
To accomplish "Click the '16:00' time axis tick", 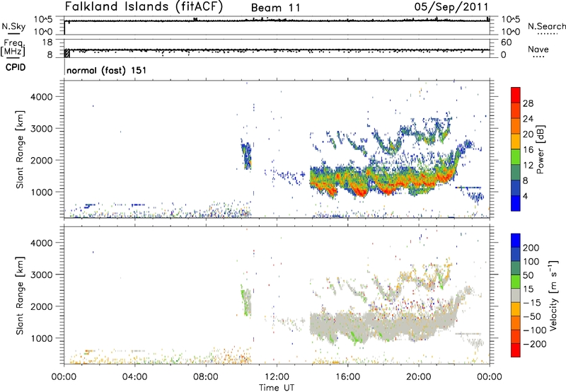I will click(x=347, y=377).
